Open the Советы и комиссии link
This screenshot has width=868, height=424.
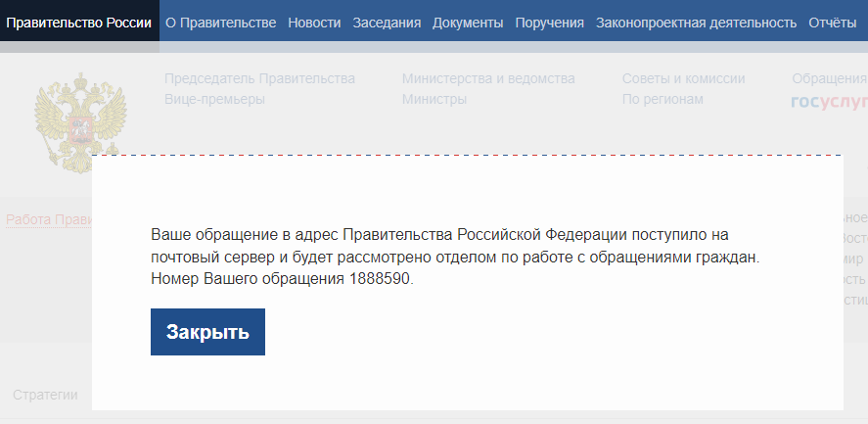coord(683,78)
